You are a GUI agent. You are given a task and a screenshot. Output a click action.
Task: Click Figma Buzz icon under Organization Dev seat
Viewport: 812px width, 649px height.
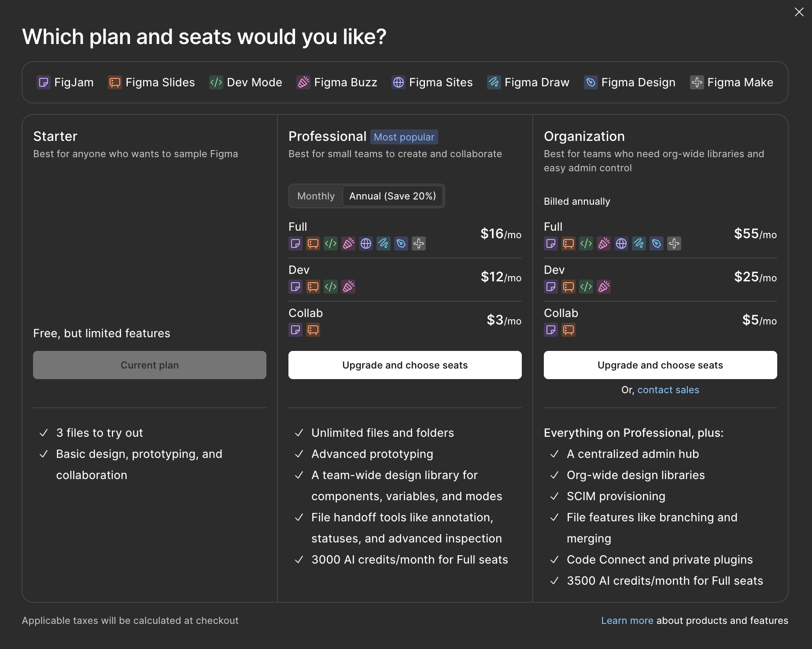(x=604, y=287)
